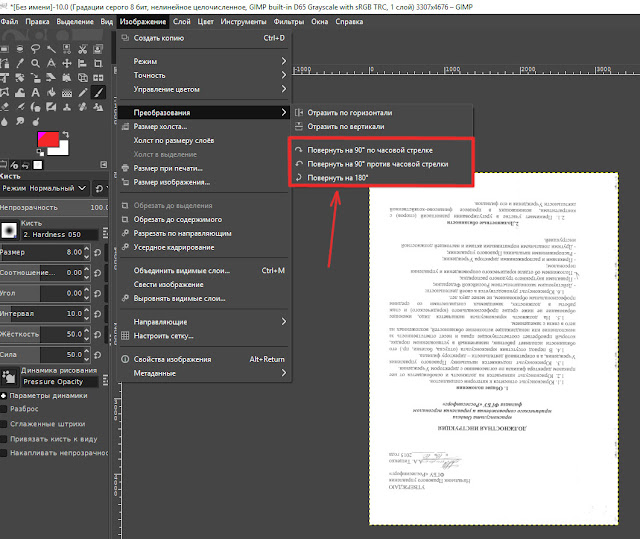Select the Rotate tool
The height and width of the screenshot is (539, 640).
coord(20,78)
